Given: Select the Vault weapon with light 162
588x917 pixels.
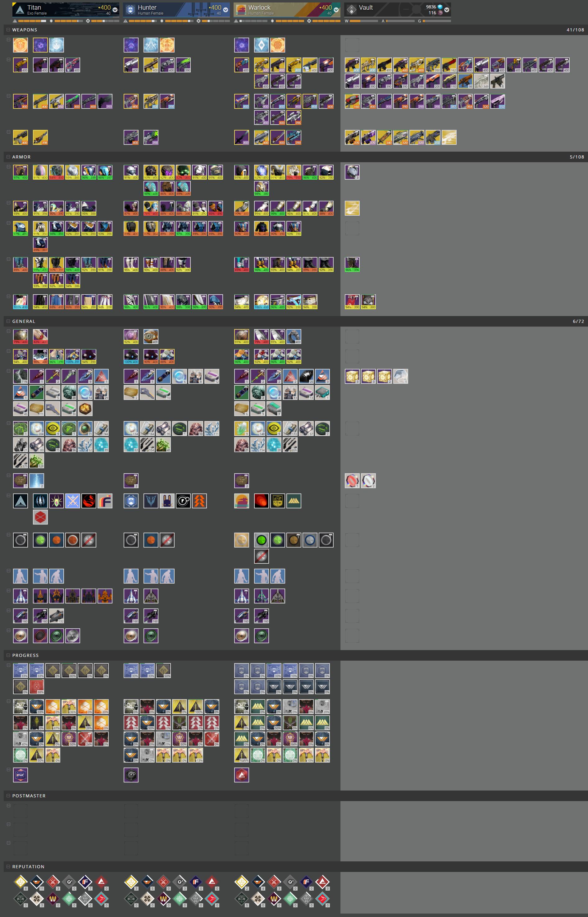Looking at the screenshot, I should (x=449, y=65).
